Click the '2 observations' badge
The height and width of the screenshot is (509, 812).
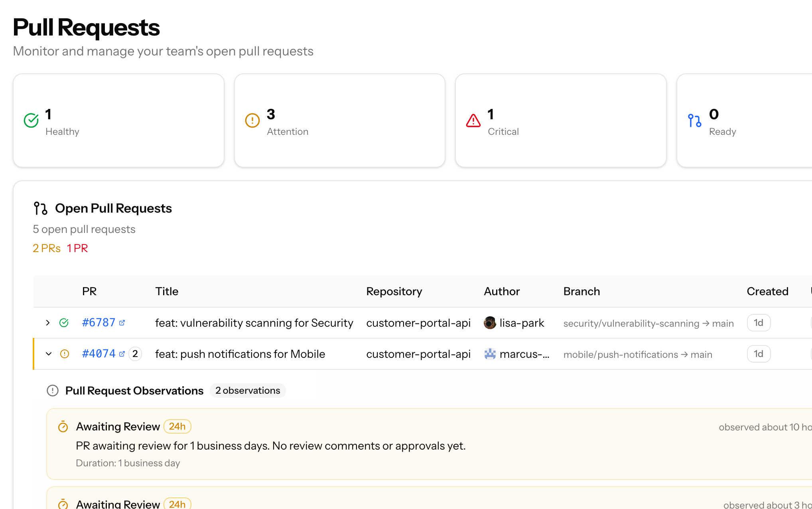tap(248, 391)
